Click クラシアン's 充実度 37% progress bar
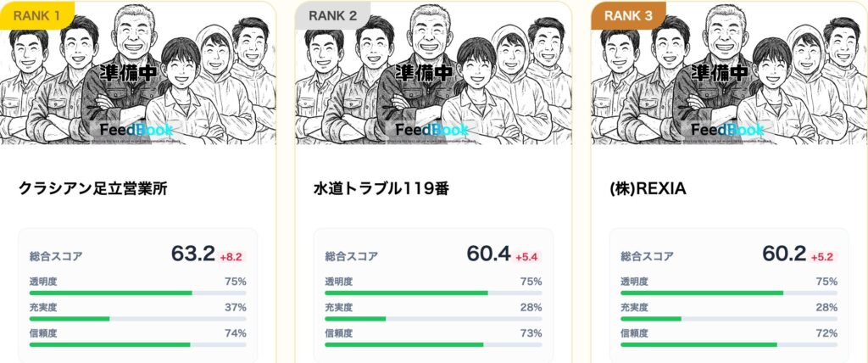This screenshot has width=868, height=363. point(137,319)
